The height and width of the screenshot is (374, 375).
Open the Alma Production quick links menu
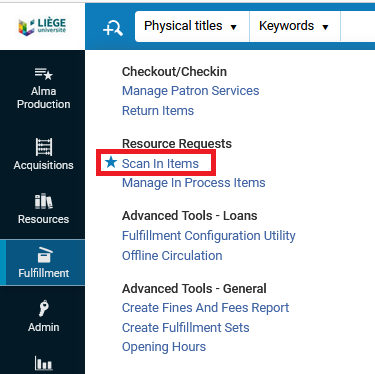[43, 74]
